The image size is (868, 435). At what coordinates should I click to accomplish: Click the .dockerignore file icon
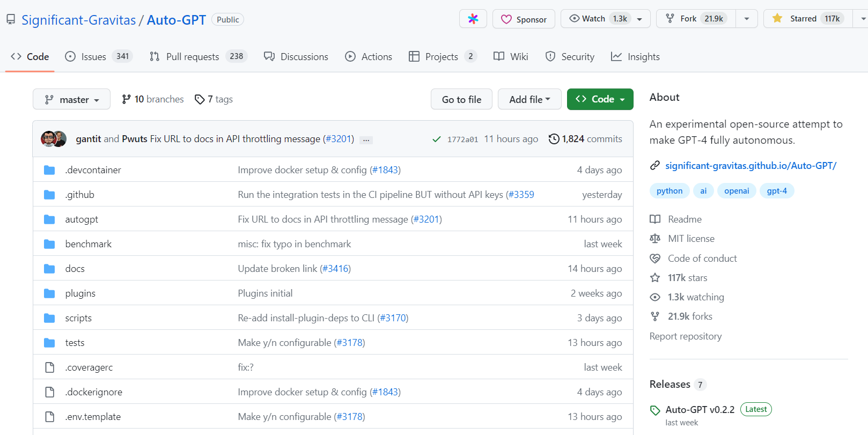coord(49,392)
